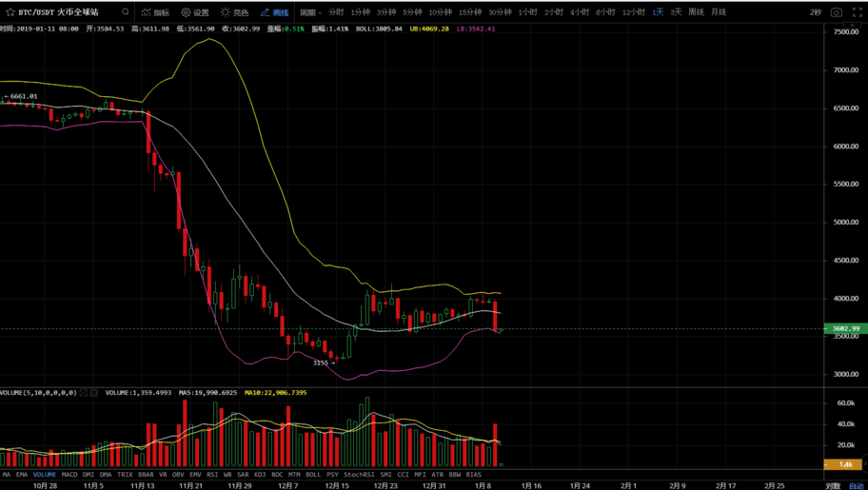Select the 12小时 interval
The width and height of the screenshot is (868, 490).
[x=634, y=12]
